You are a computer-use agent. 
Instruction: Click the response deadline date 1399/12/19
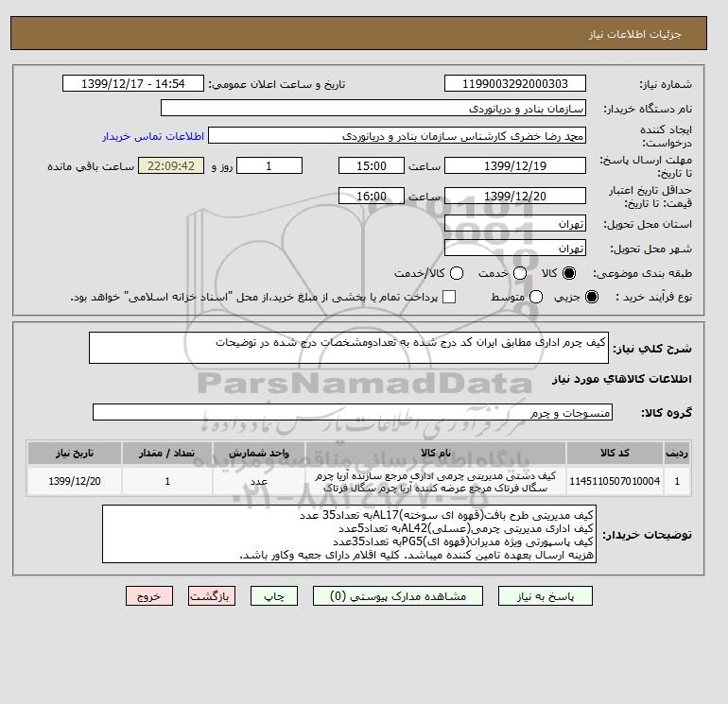point(515,165)
